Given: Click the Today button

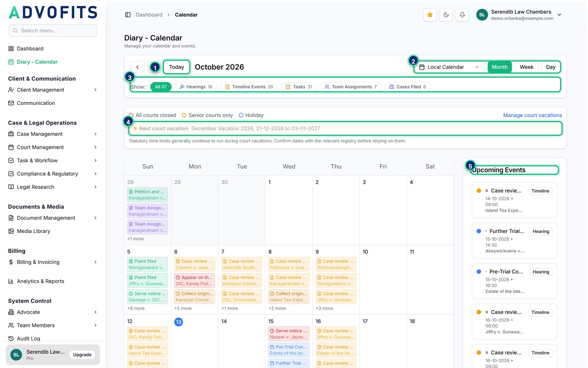Looking at the screenshot, I should [176, 67].
